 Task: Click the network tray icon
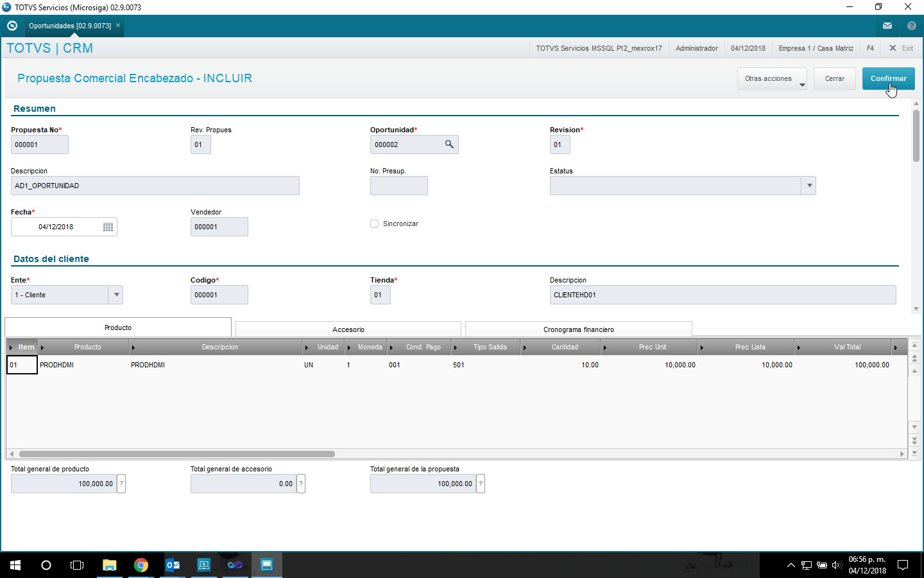[x=807, y=565]
